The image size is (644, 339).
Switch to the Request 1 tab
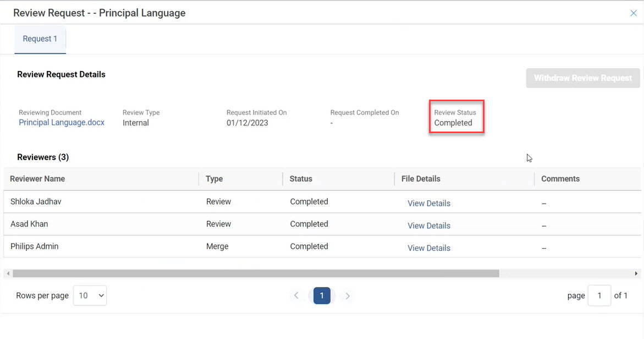click(x=40, y=39)
